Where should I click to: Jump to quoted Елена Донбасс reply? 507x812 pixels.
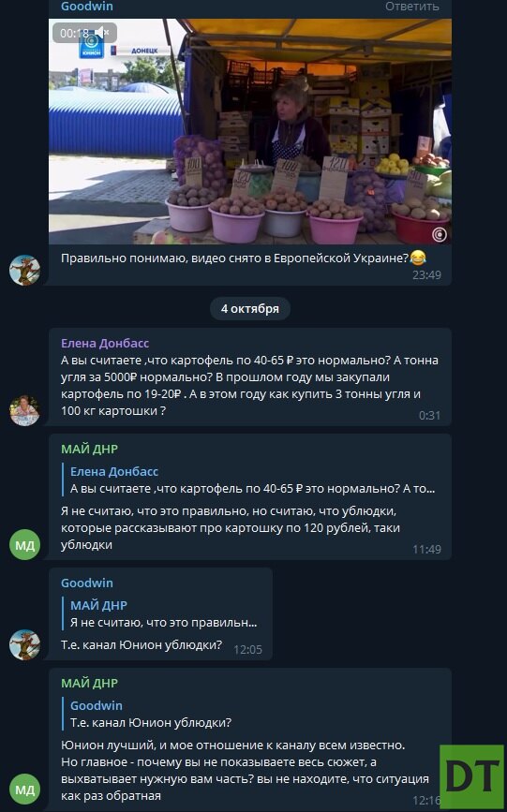[x=252, y=480]
